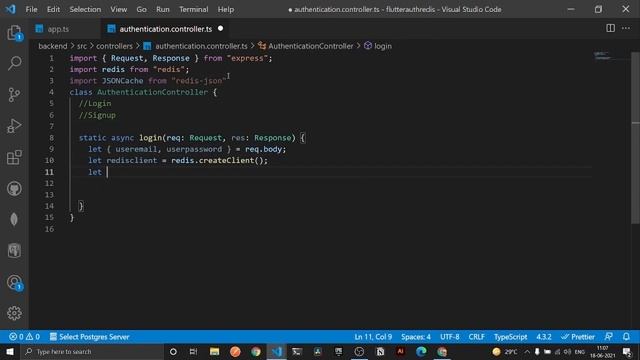Open the Accounts icon in activity bar
Image resolution: width=640 pixels, height=360 pixels.
14,282
